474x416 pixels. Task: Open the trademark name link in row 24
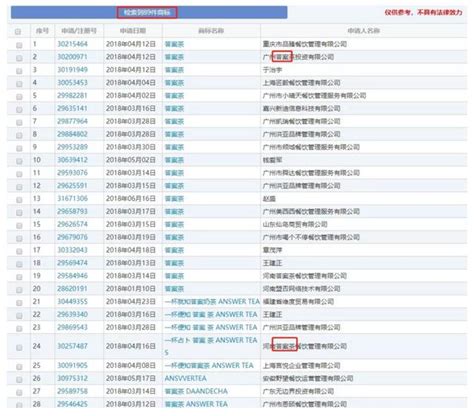pyautogui.click(x=211, y=346)
